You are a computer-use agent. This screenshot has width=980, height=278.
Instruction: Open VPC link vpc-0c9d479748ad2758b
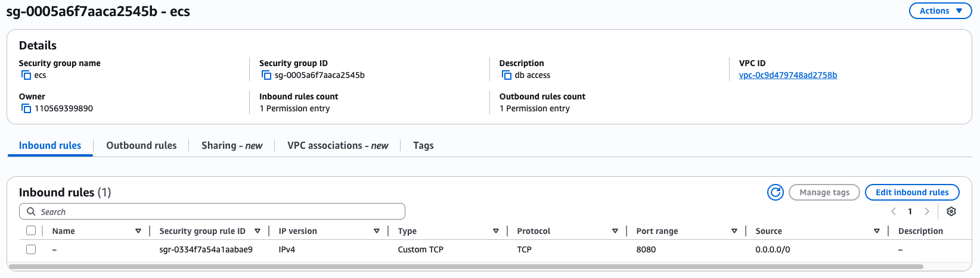(x=788, y=75)
